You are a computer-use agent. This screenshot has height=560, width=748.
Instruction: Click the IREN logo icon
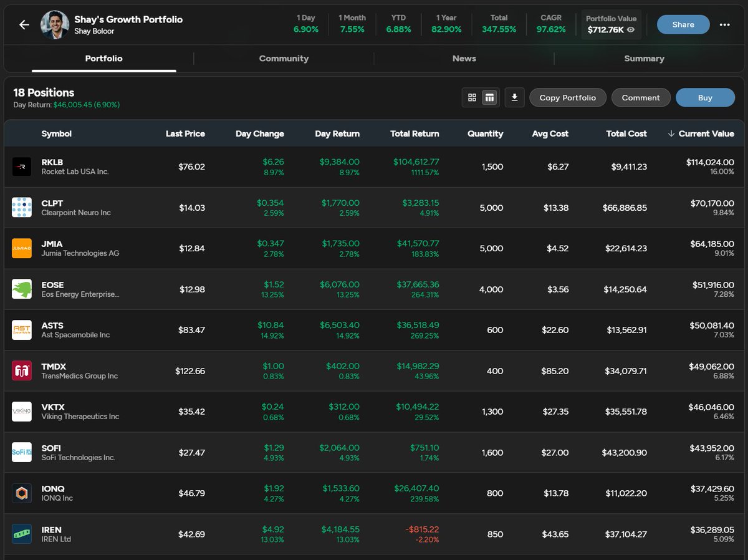(22, 534)
